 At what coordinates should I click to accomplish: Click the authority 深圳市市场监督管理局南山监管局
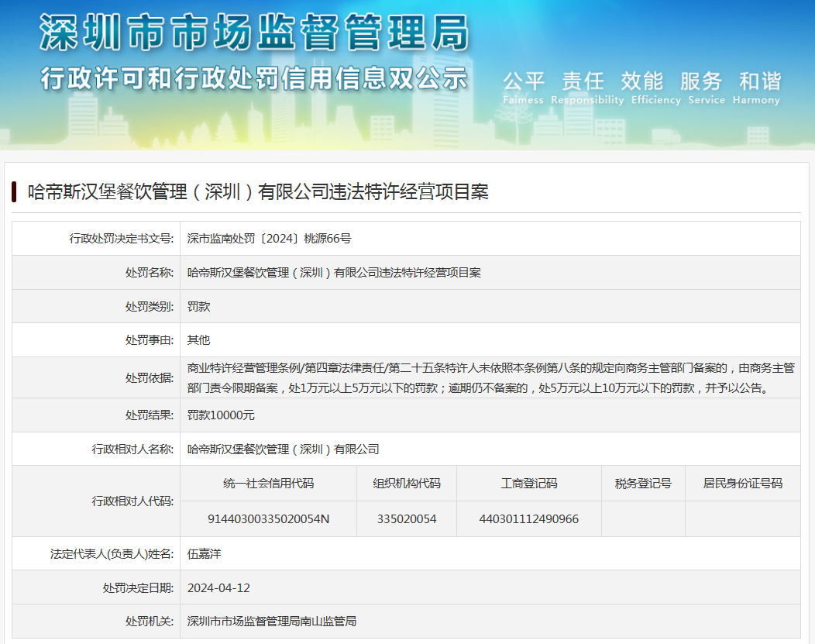[x=272, y=621]
